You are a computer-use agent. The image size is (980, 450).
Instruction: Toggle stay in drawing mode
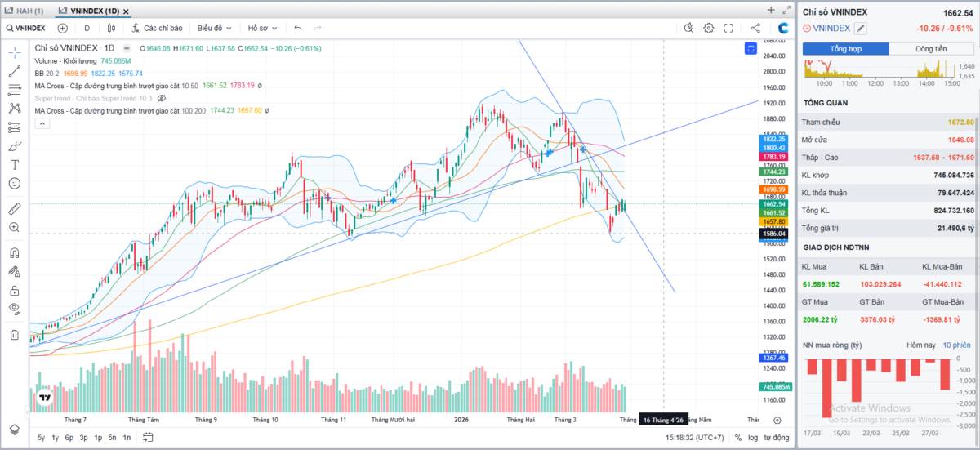click(x=15, y=271)
